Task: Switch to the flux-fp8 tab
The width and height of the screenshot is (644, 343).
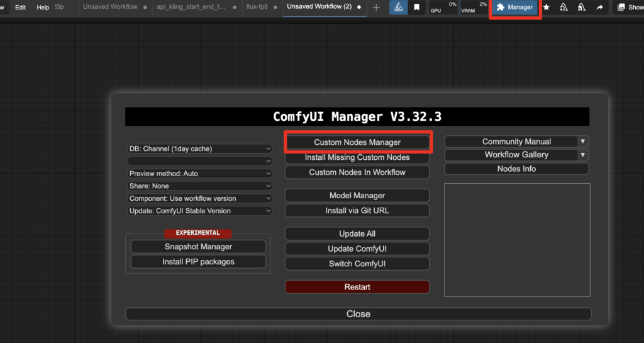Action: click(262, 7)
